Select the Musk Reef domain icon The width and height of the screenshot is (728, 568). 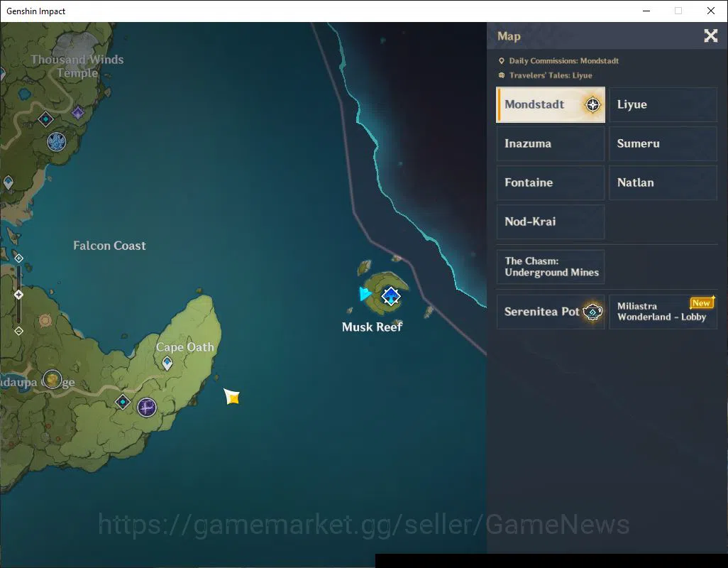tap(390, 296)
